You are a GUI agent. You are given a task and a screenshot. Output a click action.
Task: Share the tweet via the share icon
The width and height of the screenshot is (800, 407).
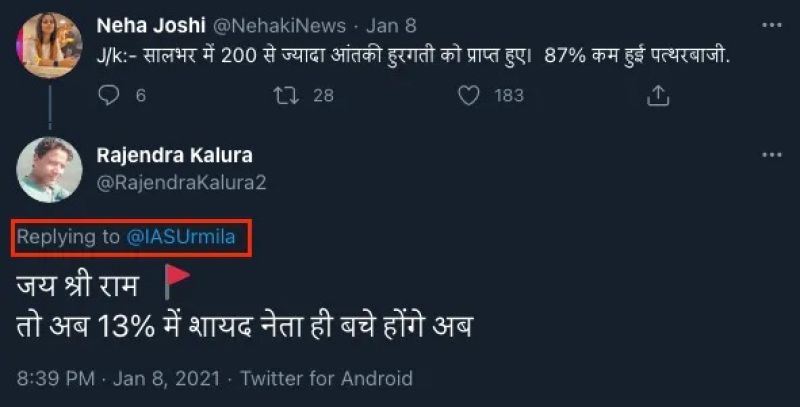[658, 94]
